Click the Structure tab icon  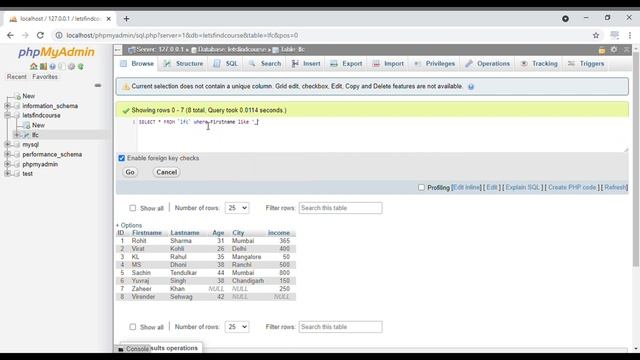(167, 64)
